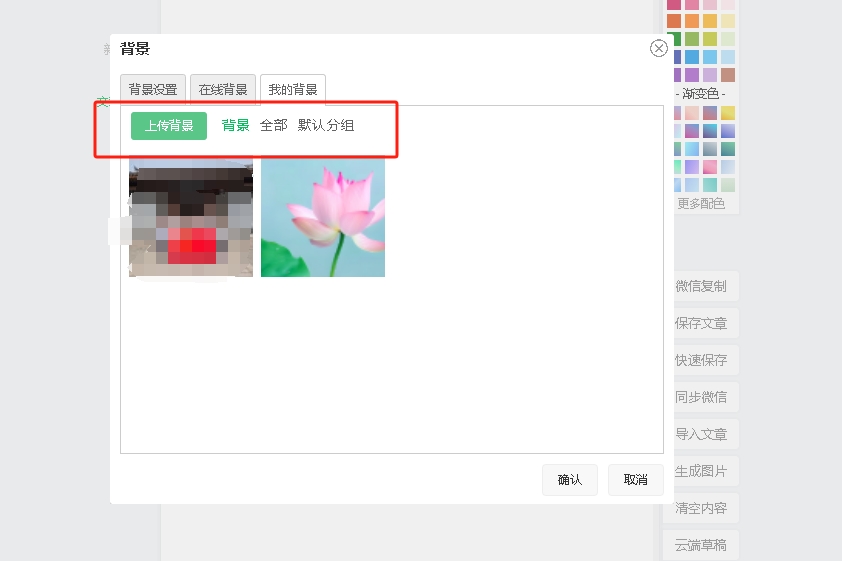The image size is (842, 561).
Task: Select the yellow gradient swatch under 渐变色
Action: [x=728, y=113]
